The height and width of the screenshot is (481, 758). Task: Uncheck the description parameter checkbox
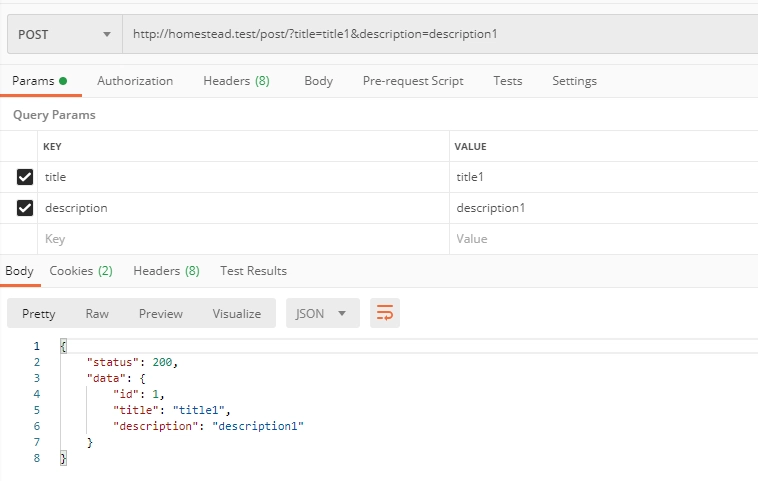pyautogui.click(x=25, y=208)
